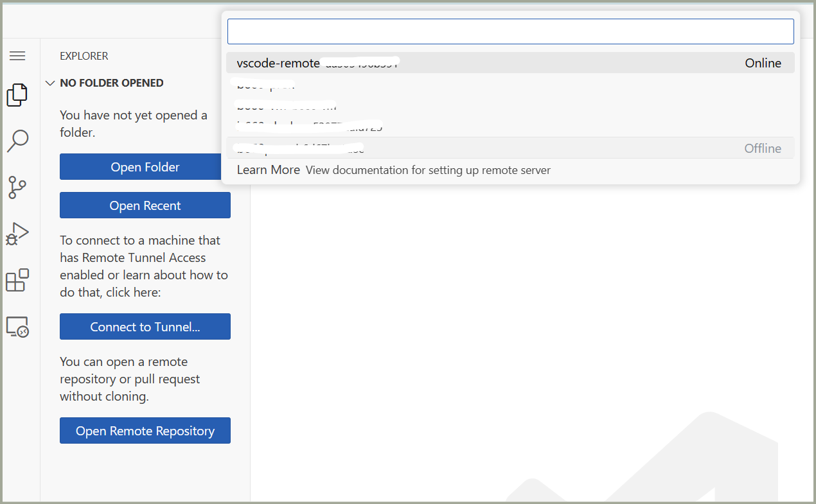Viewport: 816px width, 504px height.
Task: Click the 'Online' status label
Action: 763,63
